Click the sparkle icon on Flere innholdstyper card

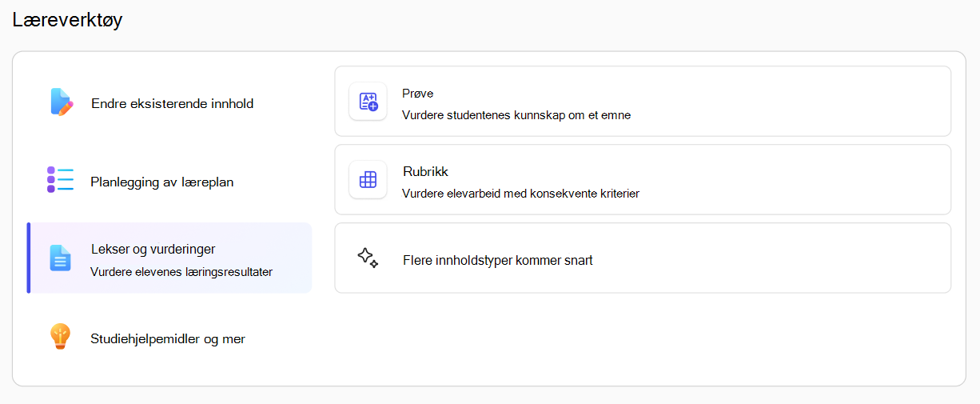coord(368,258)
